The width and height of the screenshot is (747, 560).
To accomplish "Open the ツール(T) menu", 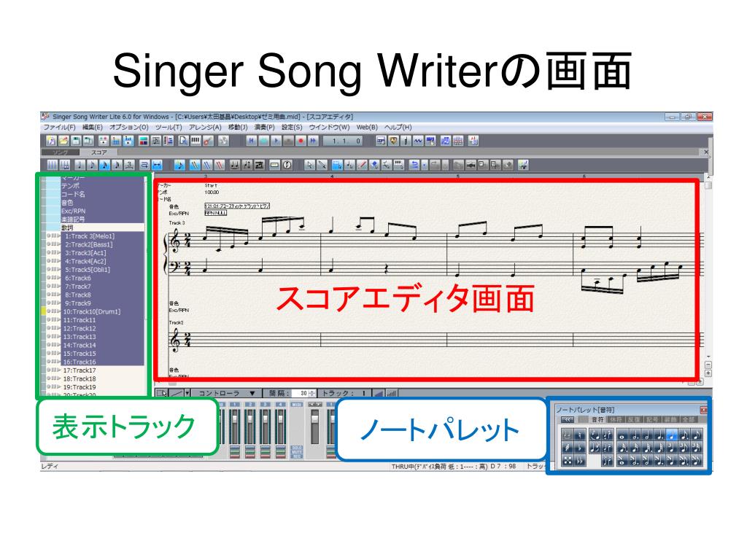I will point(169,128).
